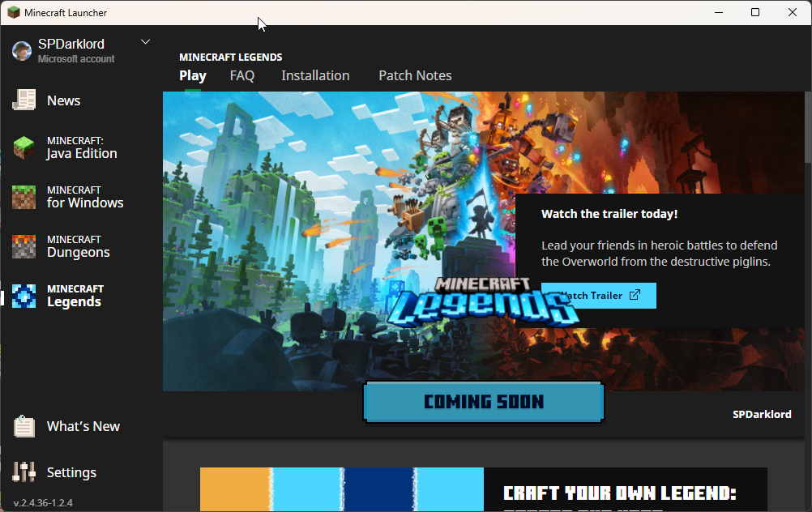Click the CRAFT YOUR OWN LEGEND promo banner

tap(484, 490)
